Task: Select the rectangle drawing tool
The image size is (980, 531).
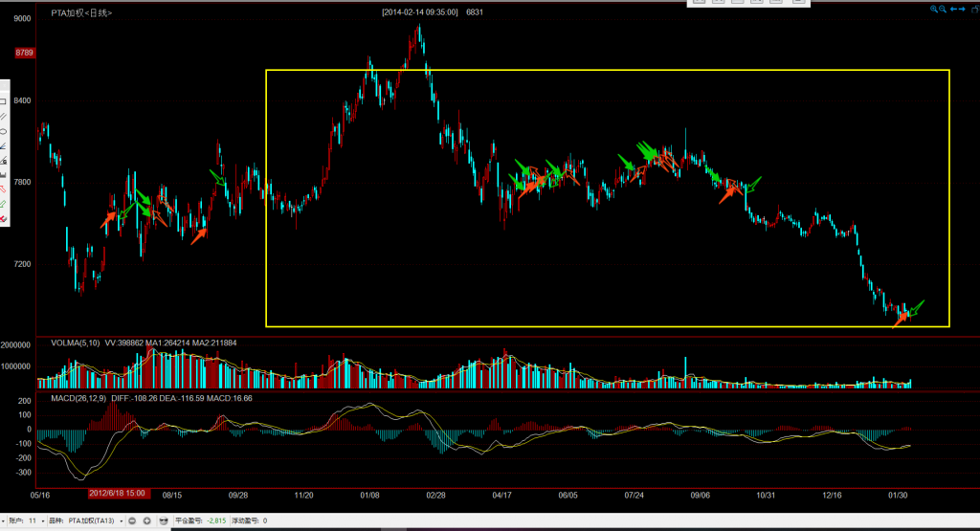Action: (3, 101)
